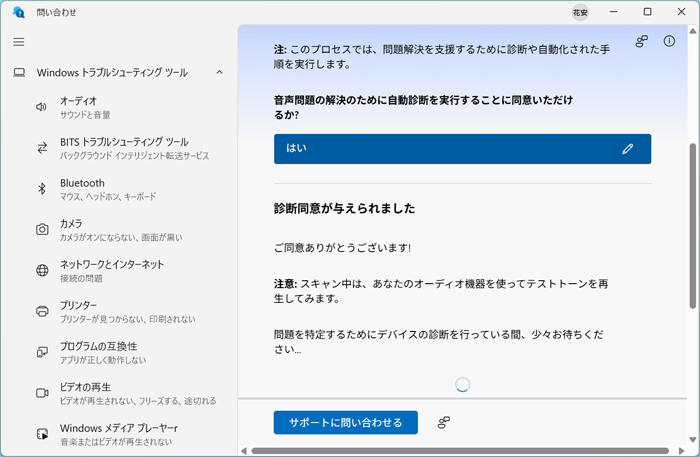Click the laptop icon beside Windows トラブルシューティング ツール

click(x=19, y=72)
